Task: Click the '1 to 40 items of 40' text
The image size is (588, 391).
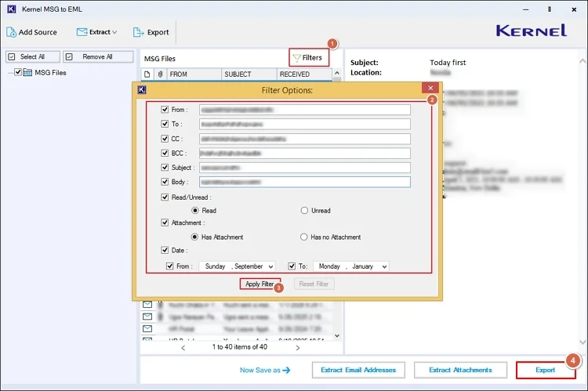Action: point(240,347)
